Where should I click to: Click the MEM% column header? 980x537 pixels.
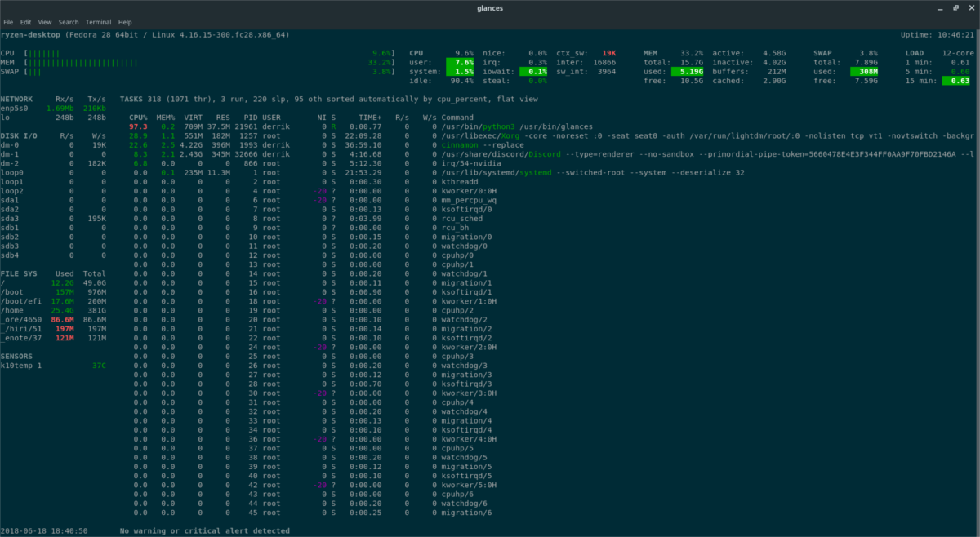click(167, 118)
